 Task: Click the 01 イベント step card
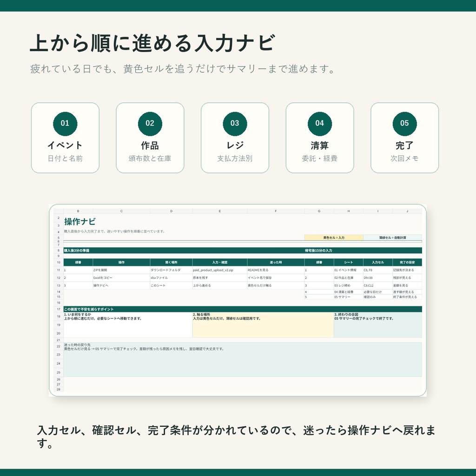65,138
